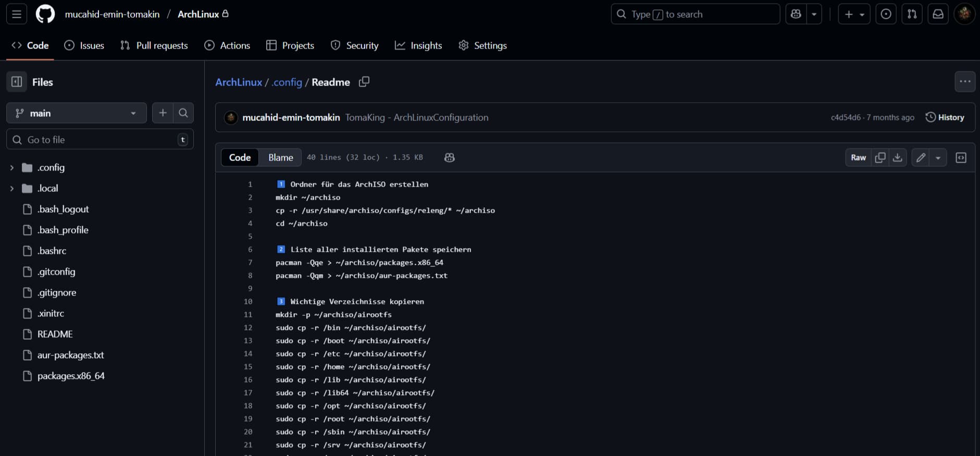Viewport: 980px width, 456px height.
Task: Open the README file in tree
Action: [55, 334]
